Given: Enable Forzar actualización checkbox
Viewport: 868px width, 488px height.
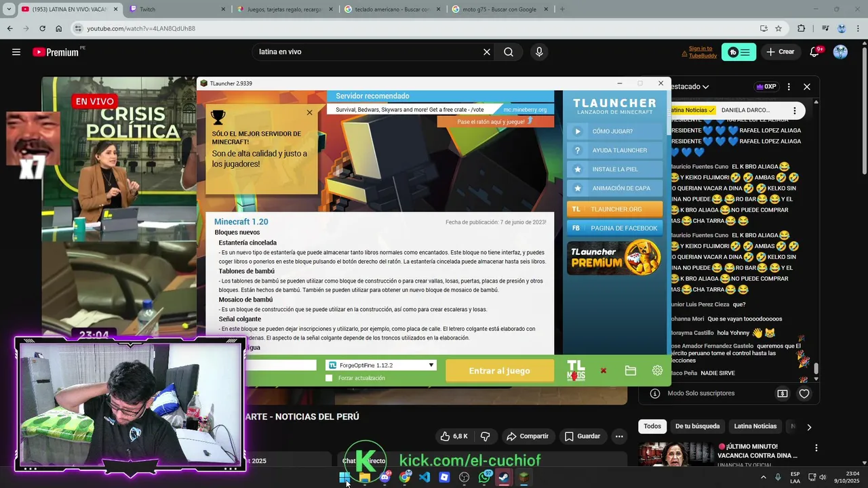Looking at the screenshot, I should pos(329,378).
